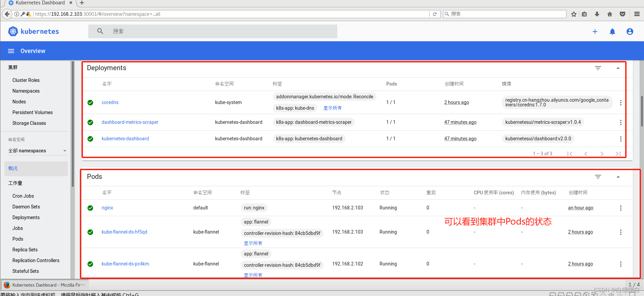Click the plus create resource icon

coord(595,32)
